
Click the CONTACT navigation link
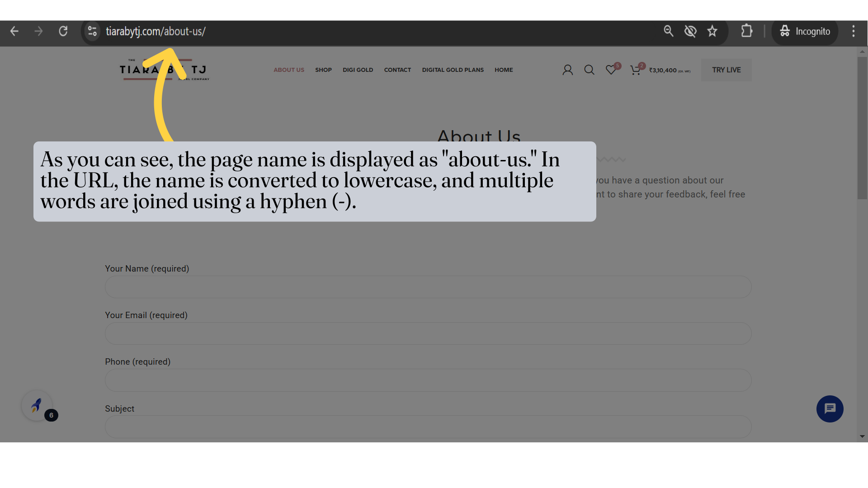coord(397,70)
